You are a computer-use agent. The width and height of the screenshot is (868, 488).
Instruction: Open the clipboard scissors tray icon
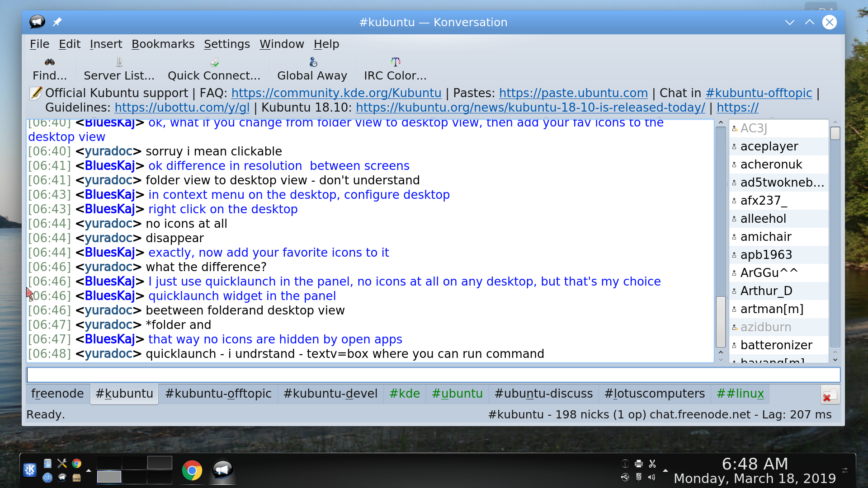click(652, 464)
